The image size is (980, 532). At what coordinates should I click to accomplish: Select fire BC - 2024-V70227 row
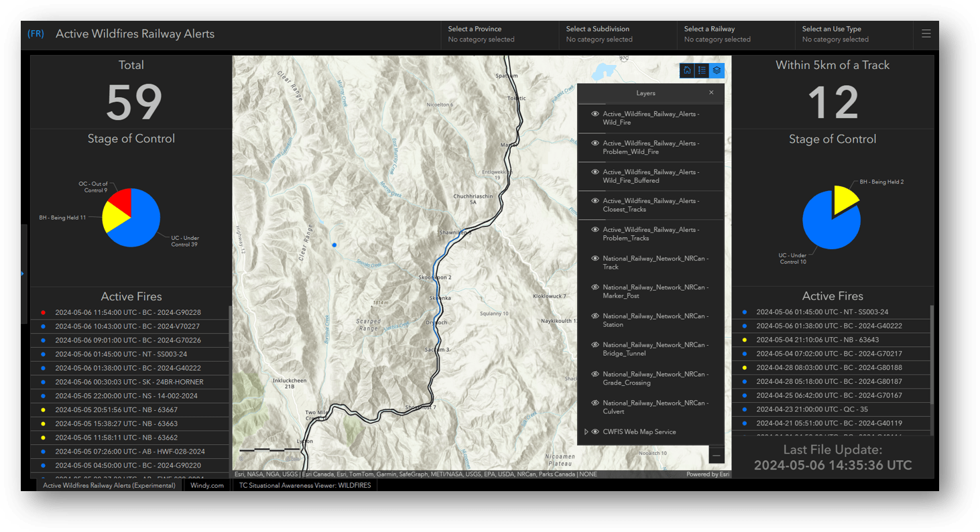click(x=131, y=326)
